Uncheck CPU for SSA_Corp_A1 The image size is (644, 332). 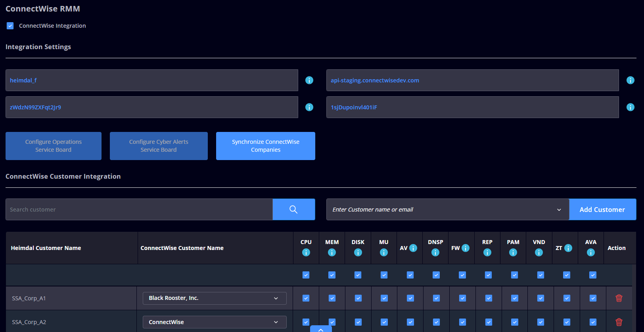306,298
